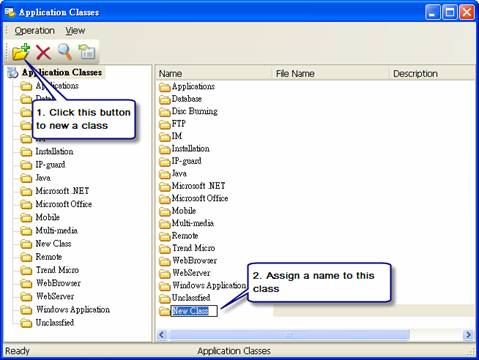Click the Disc Burning folder icon in list
Screen dimensions: 479x360
pyautogui.click(x=165, y=112)
